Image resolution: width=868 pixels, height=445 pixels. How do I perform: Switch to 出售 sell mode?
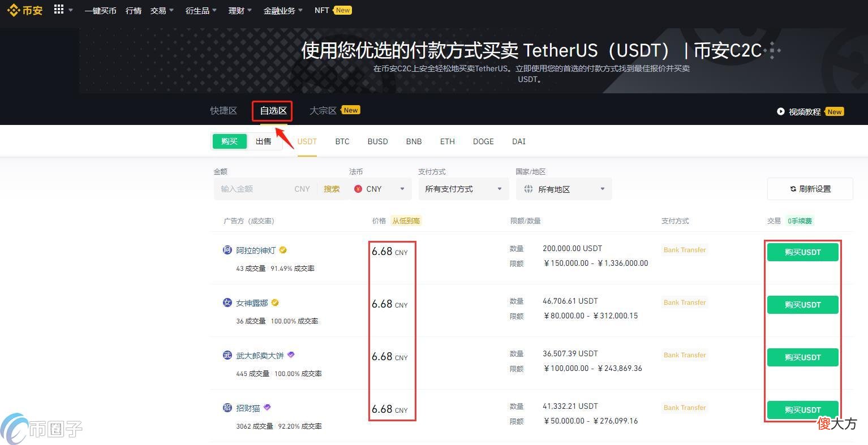click(264, 141)
